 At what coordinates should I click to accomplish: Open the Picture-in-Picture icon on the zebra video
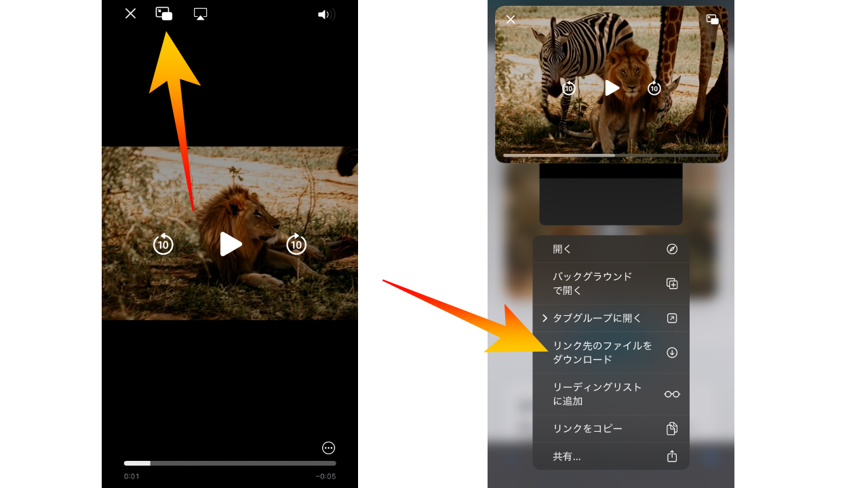(x=712, y=19)
